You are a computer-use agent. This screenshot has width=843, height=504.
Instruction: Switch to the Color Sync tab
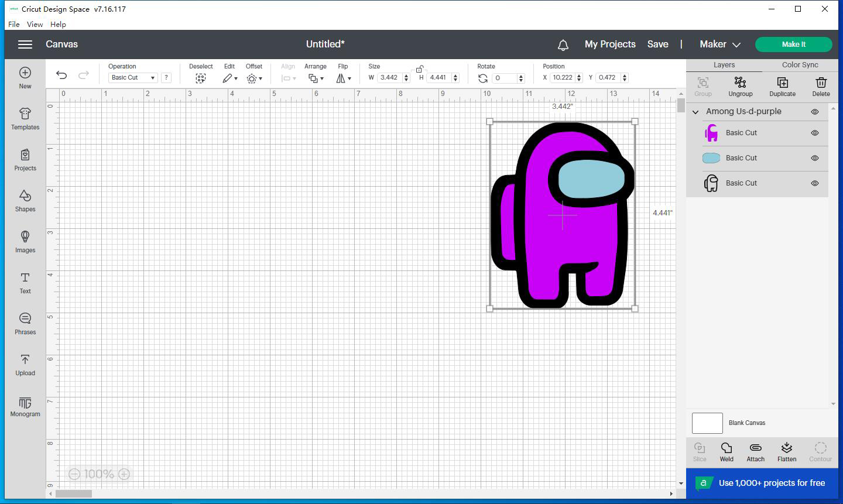click(x=800, y=65)
